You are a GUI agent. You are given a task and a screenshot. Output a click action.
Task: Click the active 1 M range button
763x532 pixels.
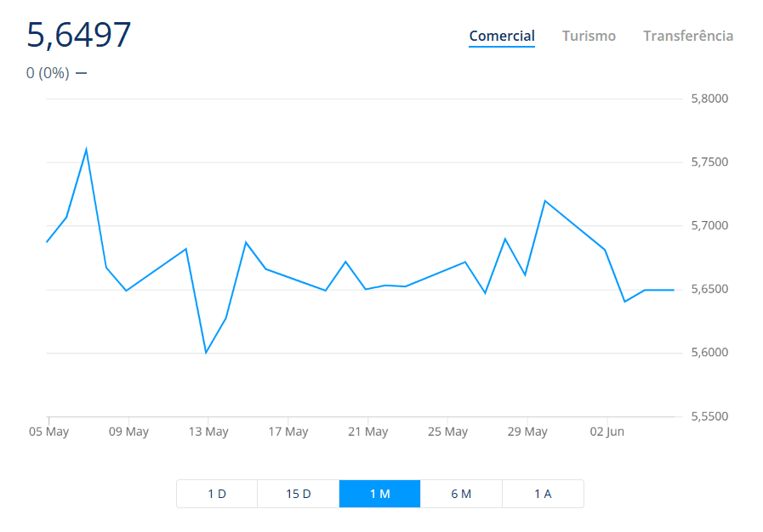click(379, 494)
